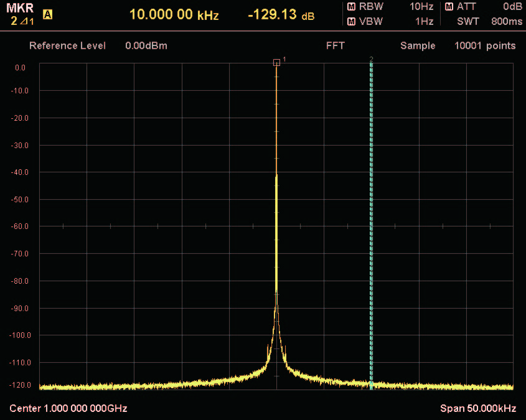Click the 10001 points setting

485,45
